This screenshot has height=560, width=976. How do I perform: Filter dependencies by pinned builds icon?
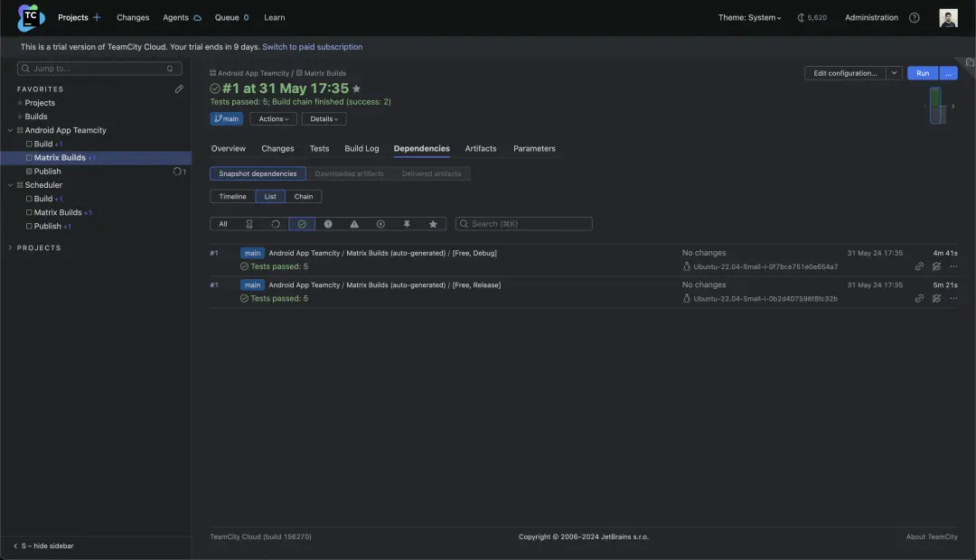[x=407, y=224]
